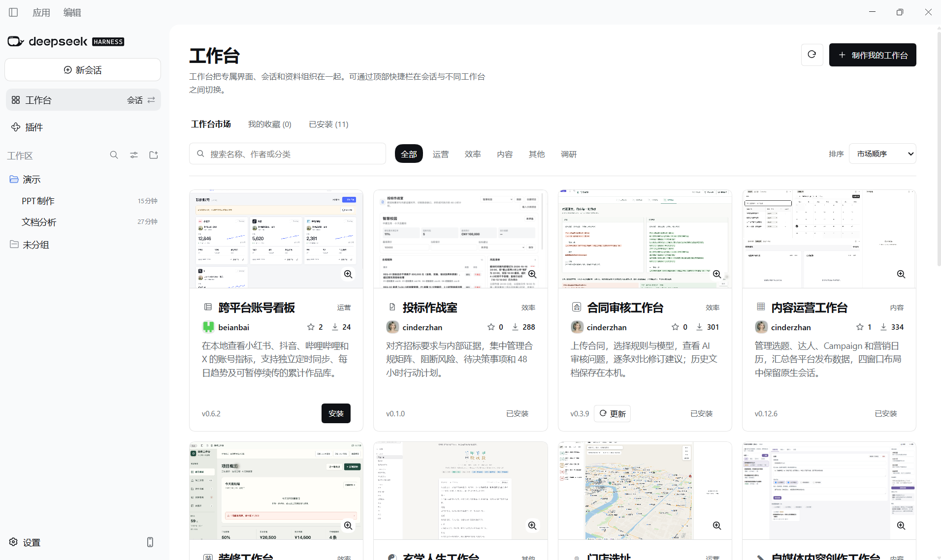Zoom preview of 投标作战室 card
This screenshot has height=560, width=941.
[x=532, y=274]
